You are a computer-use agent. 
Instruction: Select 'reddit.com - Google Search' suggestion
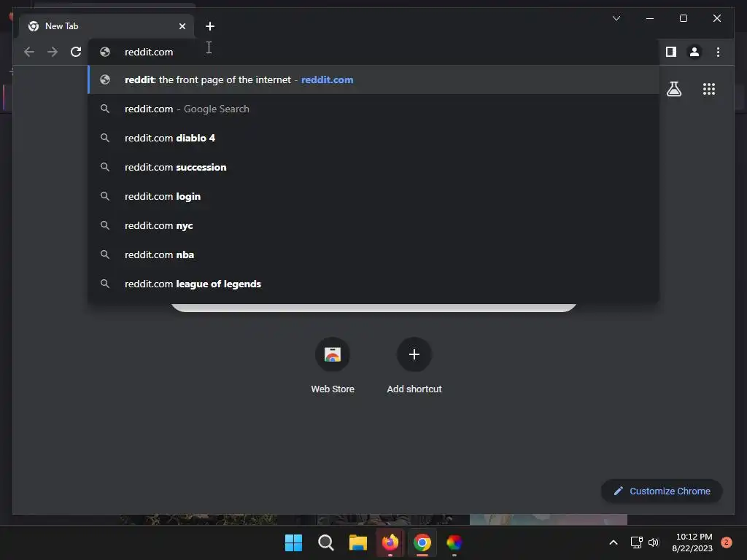click(x=373, y=109)
